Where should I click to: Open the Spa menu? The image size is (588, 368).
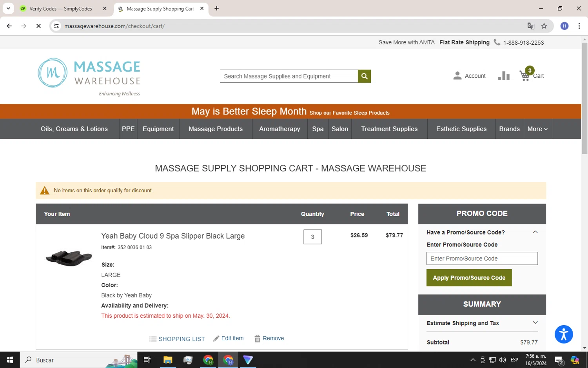[x=318, y=129]
